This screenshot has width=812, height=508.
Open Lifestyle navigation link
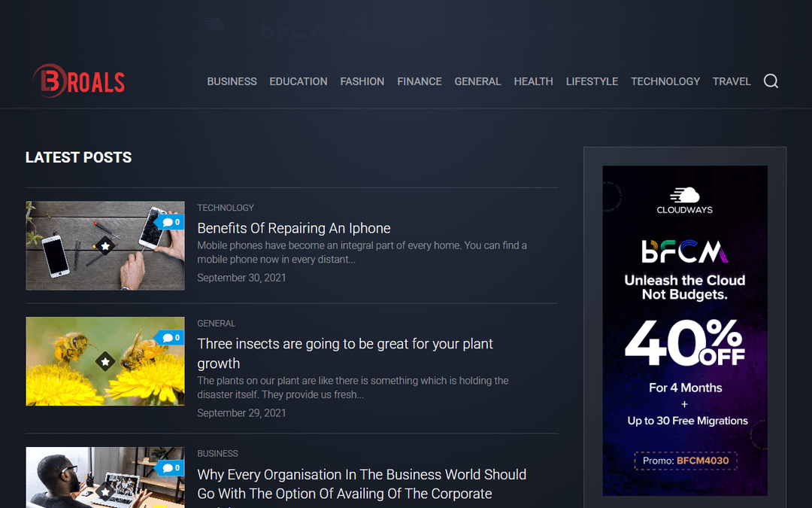[592, 81]
